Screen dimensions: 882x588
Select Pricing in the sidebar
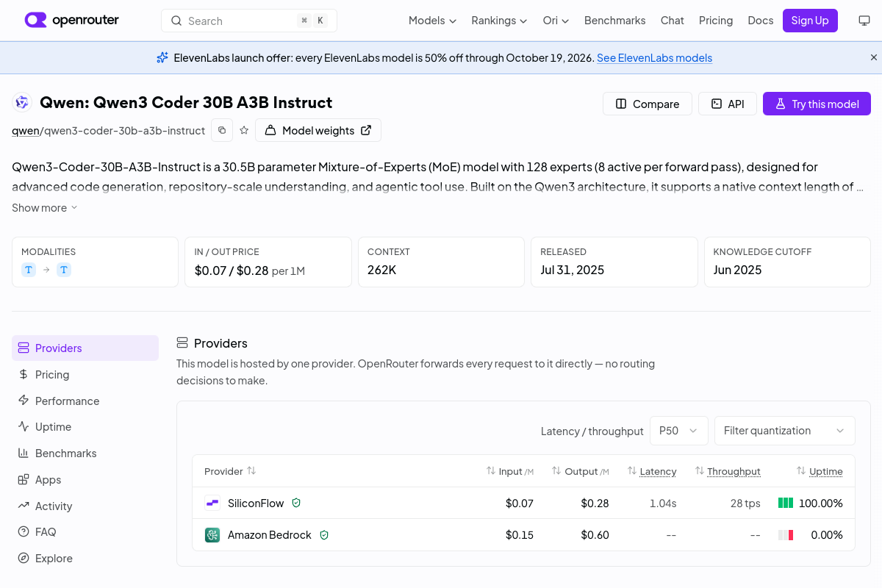85,374
